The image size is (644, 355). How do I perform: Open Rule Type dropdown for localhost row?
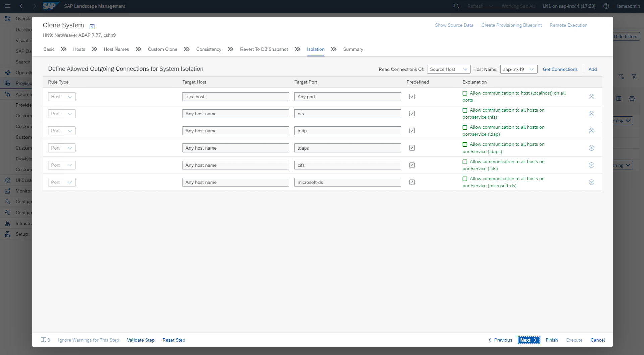(62, 97)
